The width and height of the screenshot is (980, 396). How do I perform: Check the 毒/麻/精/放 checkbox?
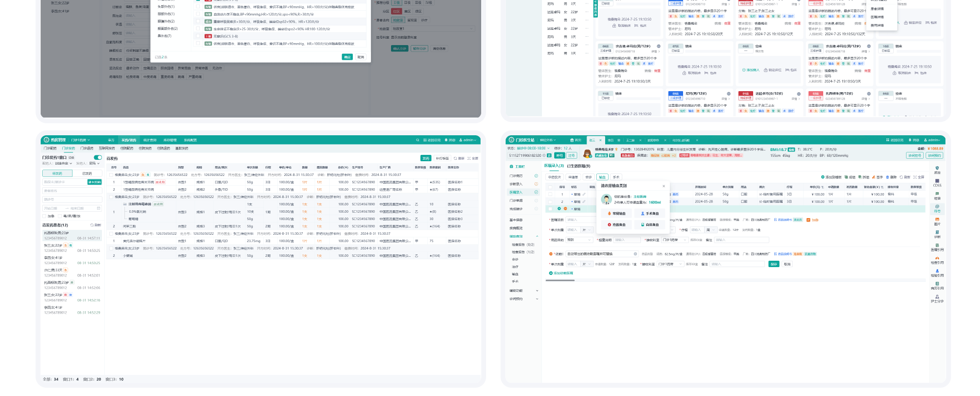pyautogui.click(x=60, y=216)
